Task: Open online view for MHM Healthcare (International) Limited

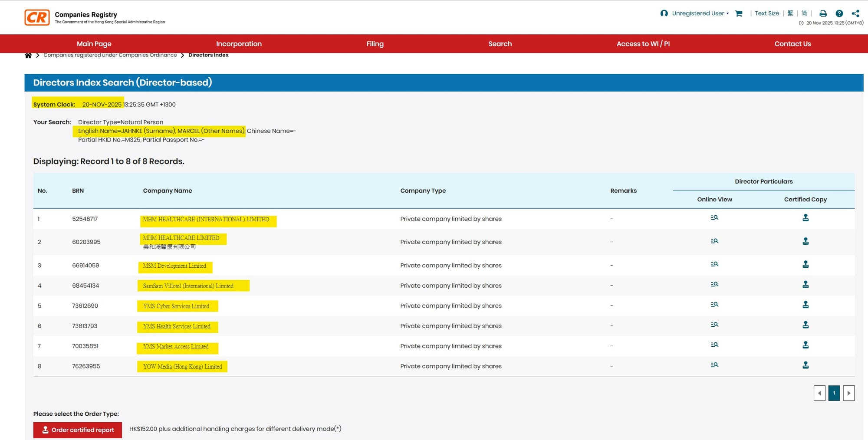Action: coord(714,218)
